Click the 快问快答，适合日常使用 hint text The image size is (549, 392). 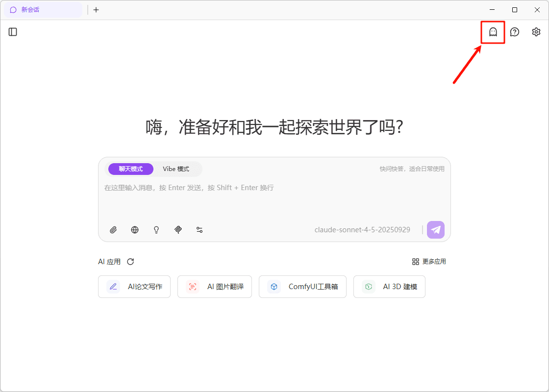[x=412, y=169]
